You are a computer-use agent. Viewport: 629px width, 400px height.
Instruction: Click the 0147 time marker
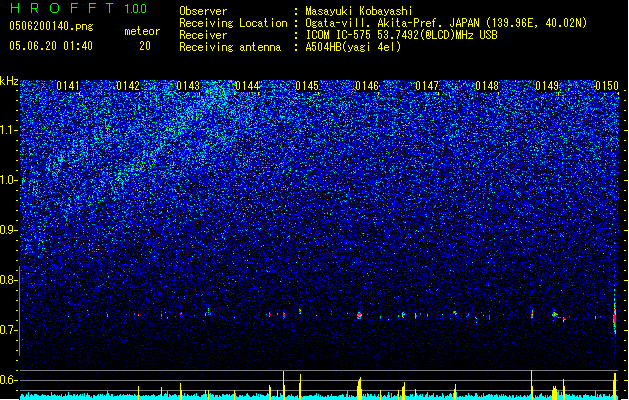[427, 86]
